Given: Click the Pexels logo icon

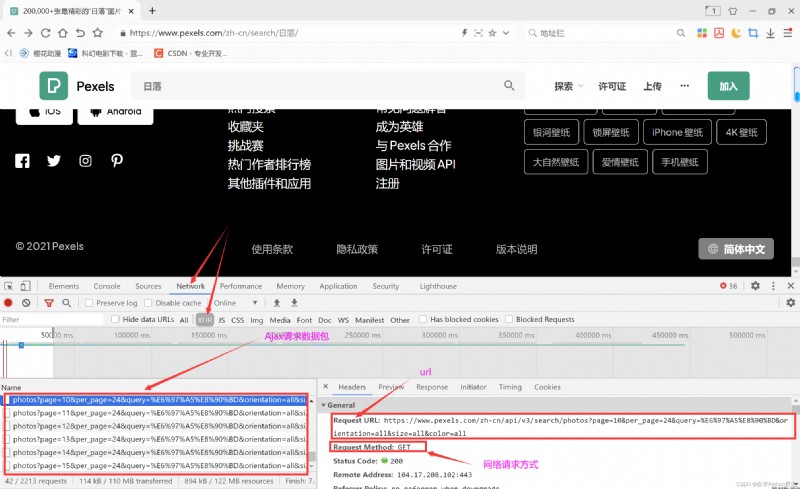Looking at the screenshot, I should tap(54, 86).
